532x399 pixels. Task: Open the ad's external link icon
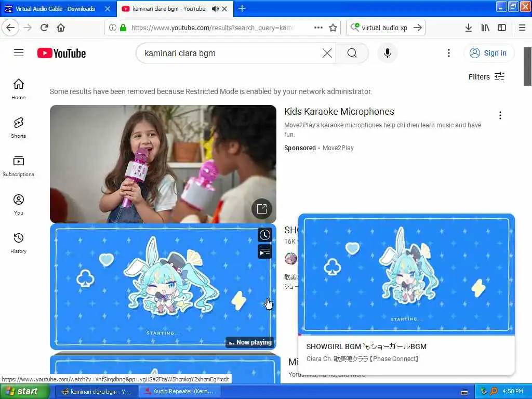(x=262, y=209)
